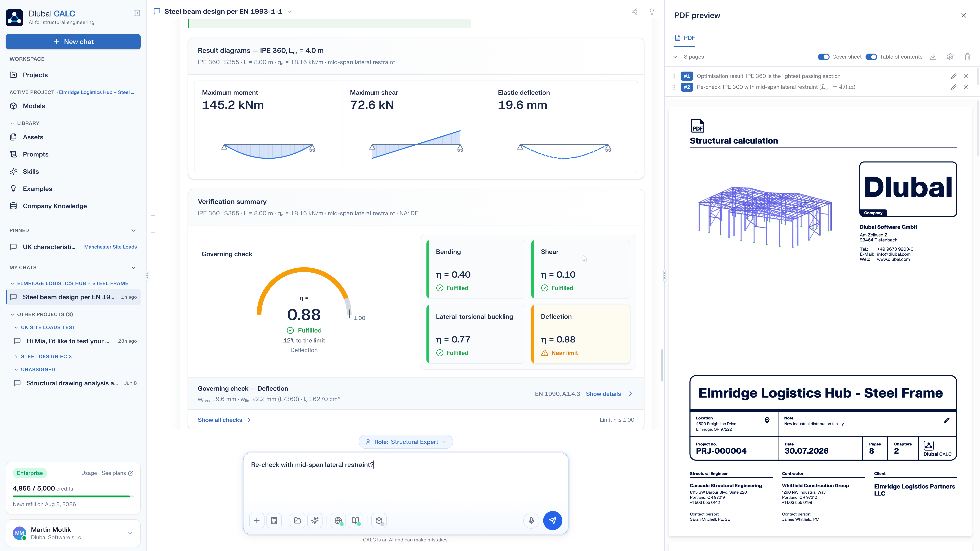Collapse the 8 pages list chevron

[x=675, y=57]
